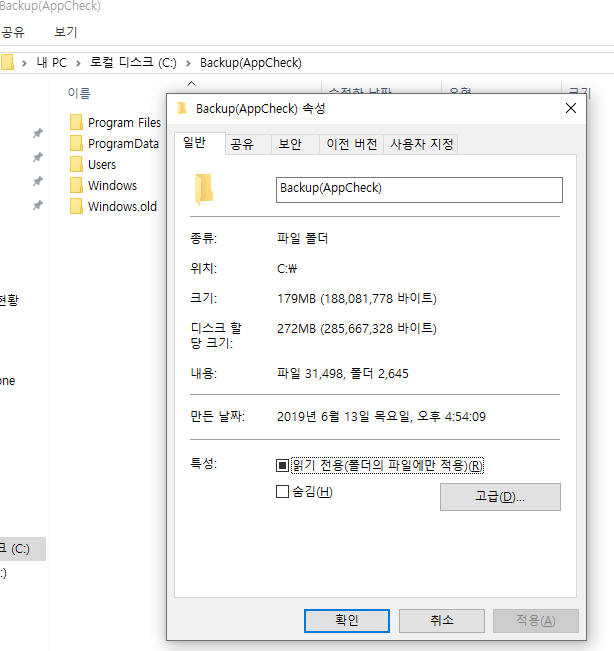Click 적용(A) button
The image size is (614, 651).
(536, 621)
